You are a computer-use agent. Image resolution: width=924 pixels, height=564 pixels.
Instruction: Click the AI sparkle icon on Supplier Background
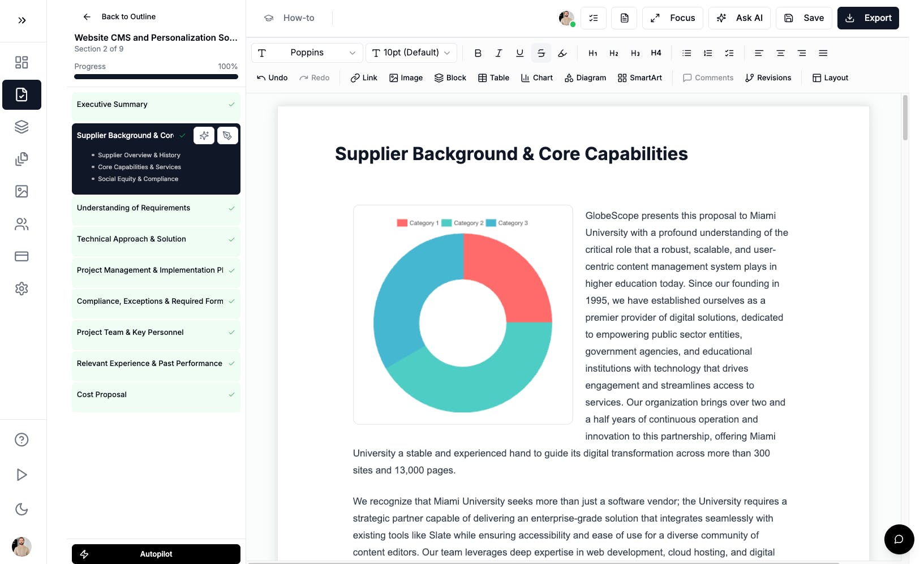coord(204,136)
